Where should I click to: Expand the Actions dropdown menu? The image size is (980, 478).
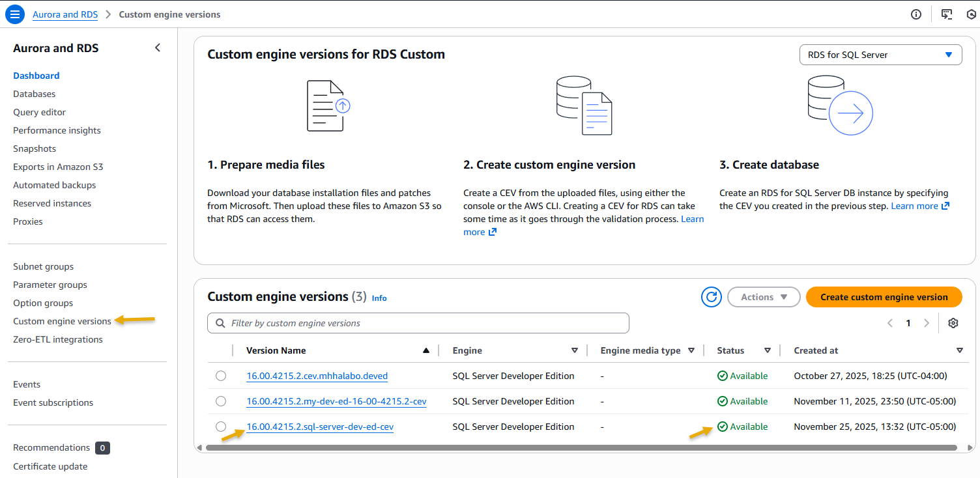coord(763,297)
